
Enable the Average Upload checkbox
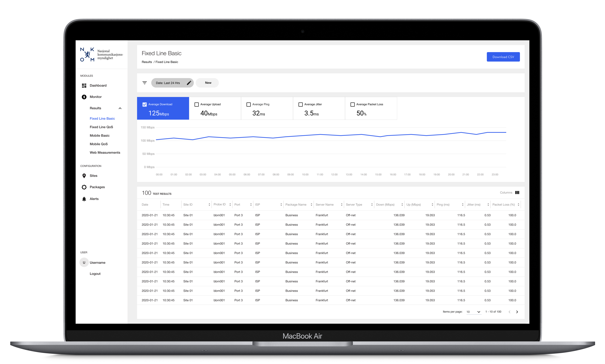tap(196, 105)
